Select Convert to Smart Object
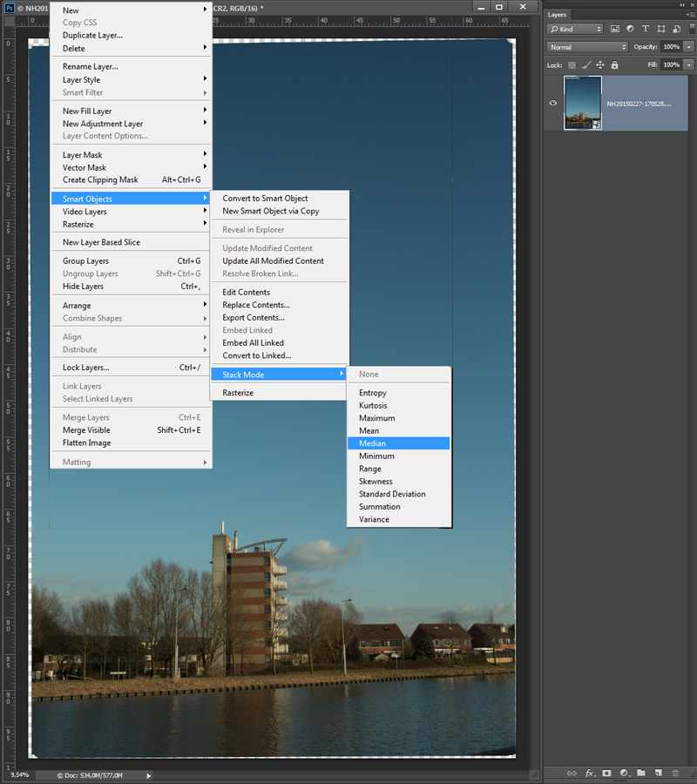This screenshot has height=784, width=697. click(x=279, y=199)
